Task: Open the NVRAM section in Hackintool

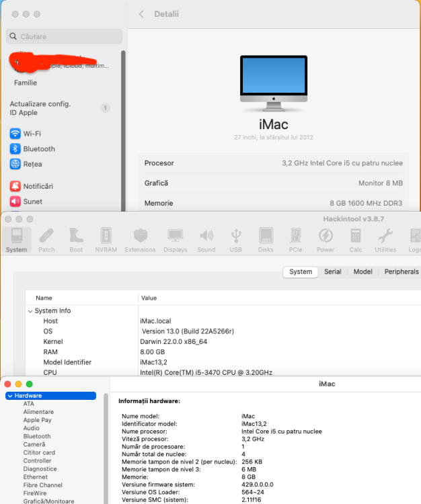Action: coord(106,240)
